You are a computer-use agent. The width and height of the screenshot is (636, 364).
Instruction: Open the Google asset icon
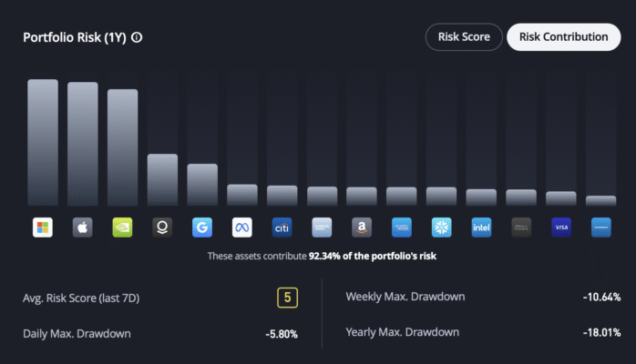click(202, 227)
